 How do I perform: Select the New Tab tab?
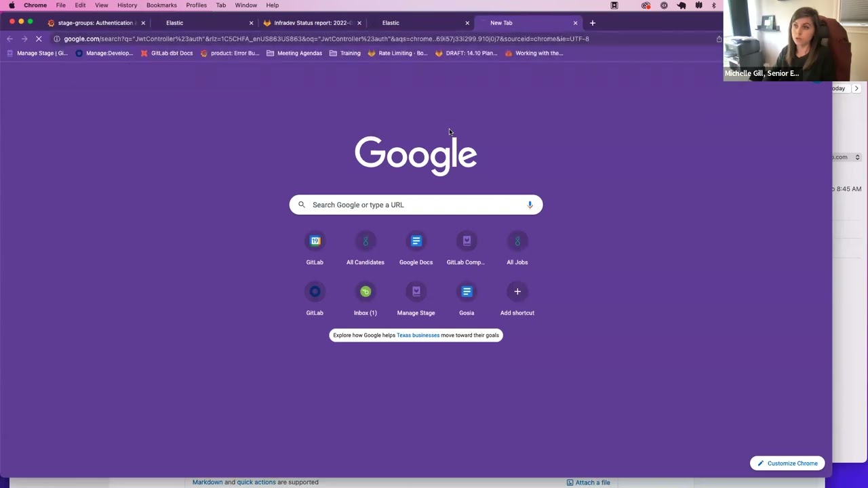[x=528, y=23]
